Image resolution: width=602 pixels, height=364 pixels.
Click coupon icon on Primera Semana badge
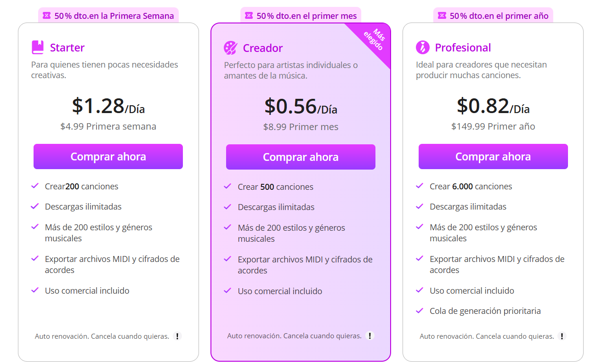46,16
